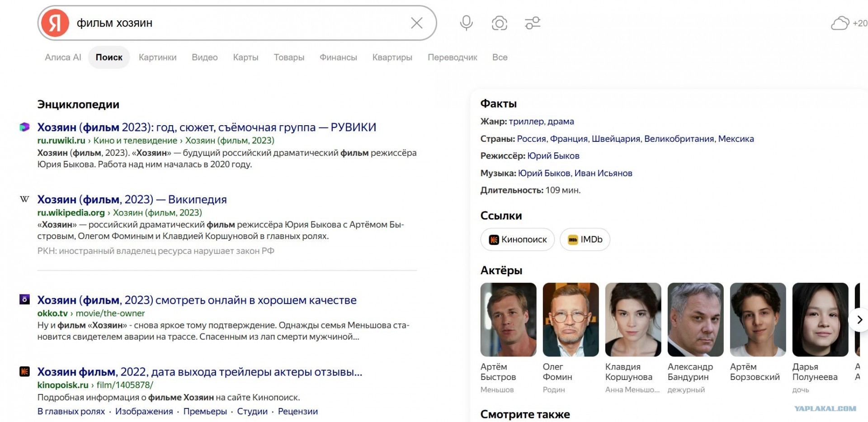Click the ru.wikipedia.org domain link

pyautogui.click(x=71, y=212)
